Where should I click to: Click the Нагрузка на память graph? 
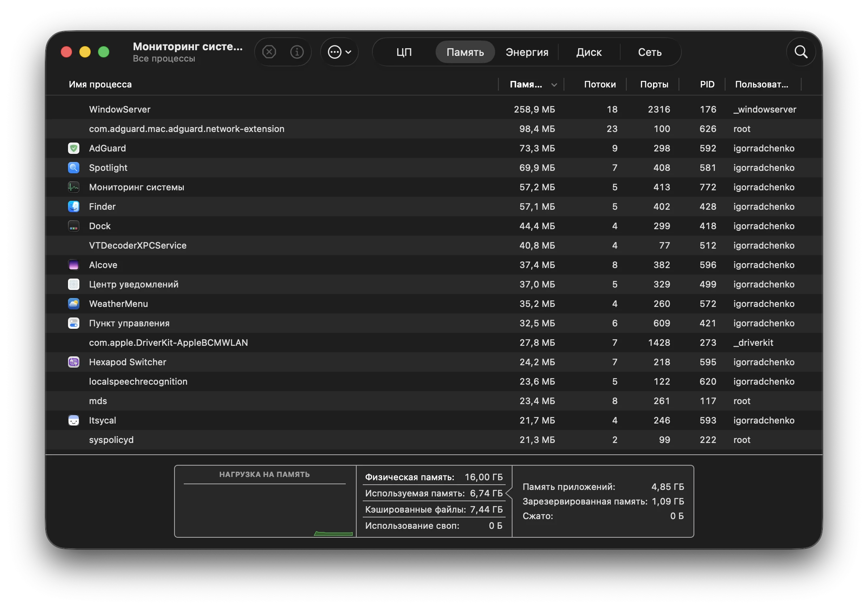[265, 501]
